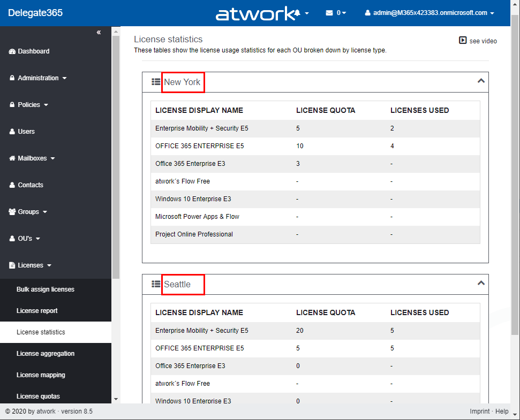Screen dimensions: 520x420
Task: Click the notification bell icon
Action: point(297,13)
